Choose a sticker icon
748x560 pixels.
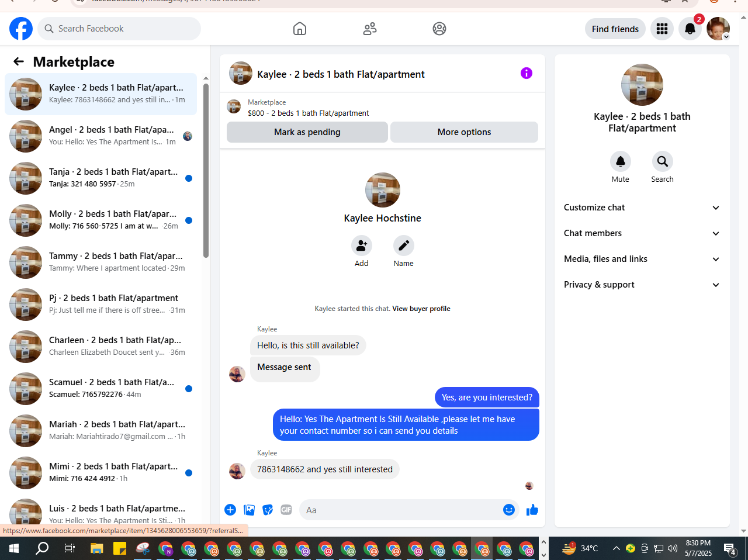268,510
